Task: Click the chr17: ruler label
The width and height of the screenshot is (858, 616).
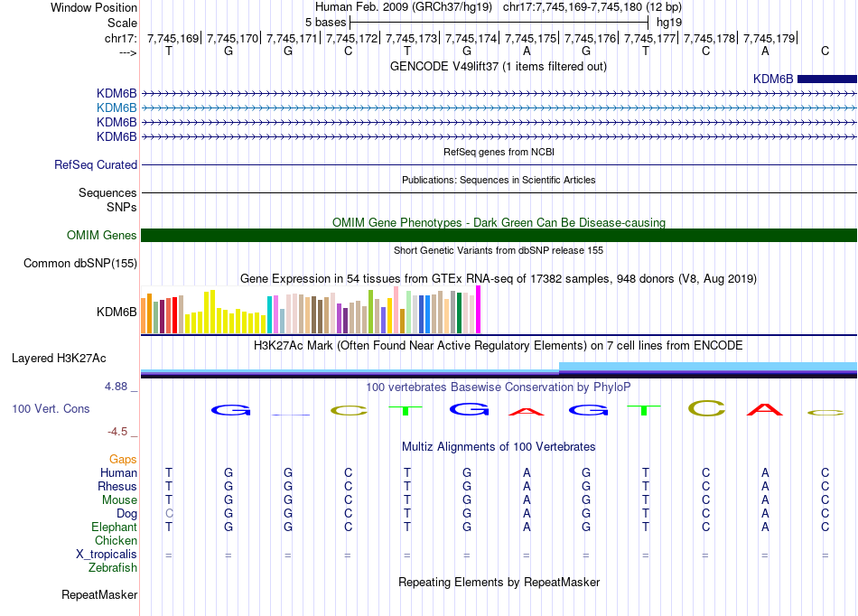Action: 120,38
